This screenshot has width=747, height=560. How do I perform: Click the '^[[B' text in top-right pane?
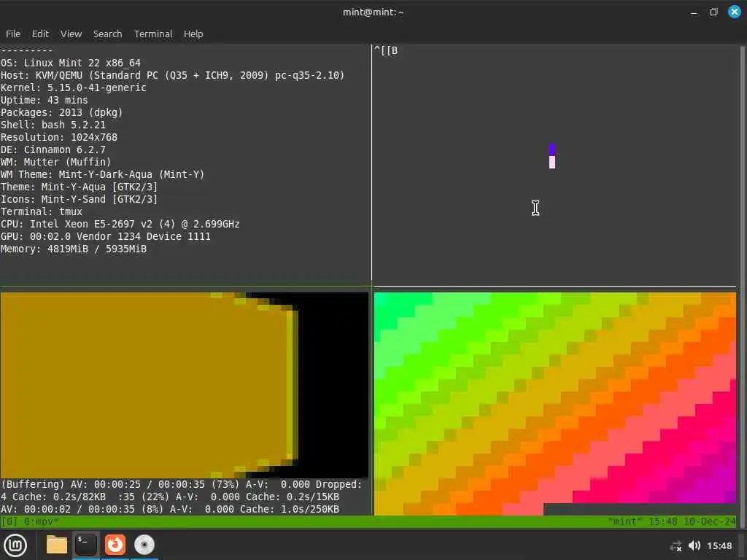(x=386, y=50)
